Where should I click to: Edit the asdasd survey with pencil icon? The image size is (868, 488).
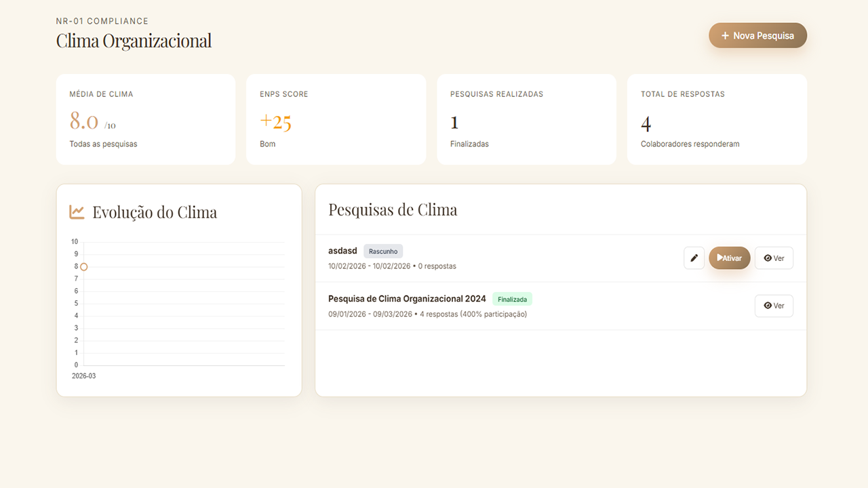(x=694, y=258)
